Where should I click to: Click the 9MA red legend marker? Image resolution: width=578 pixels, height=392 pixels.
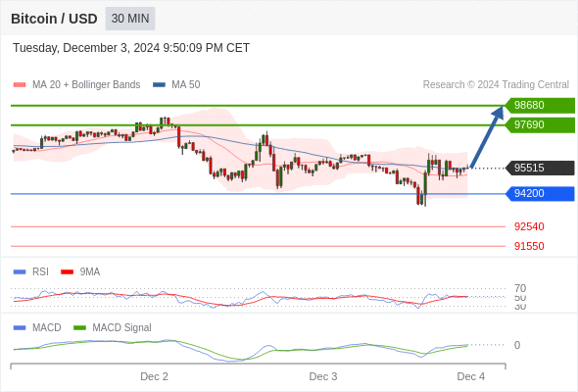pyautogui.click(x=67, y=272)
